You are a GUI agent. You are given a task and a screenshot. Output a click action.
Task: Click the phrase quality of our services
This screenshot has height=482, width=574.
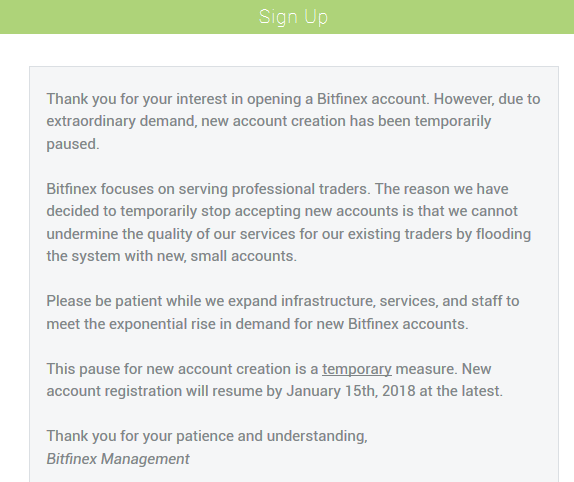point(221,234)
